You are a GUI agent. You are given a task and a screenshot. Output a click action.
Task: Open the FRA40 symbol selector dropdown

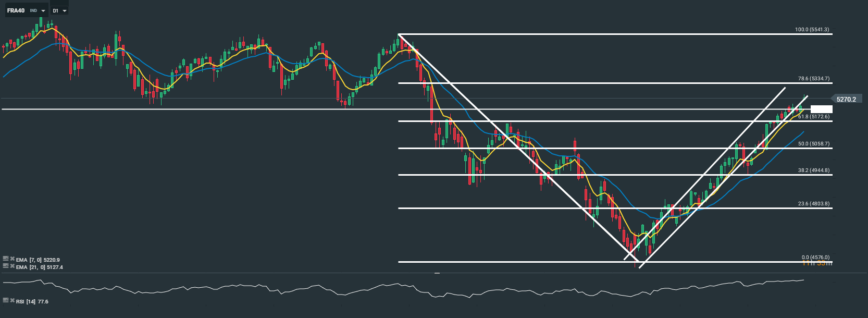pyautogui.click(x=43, y=11)
